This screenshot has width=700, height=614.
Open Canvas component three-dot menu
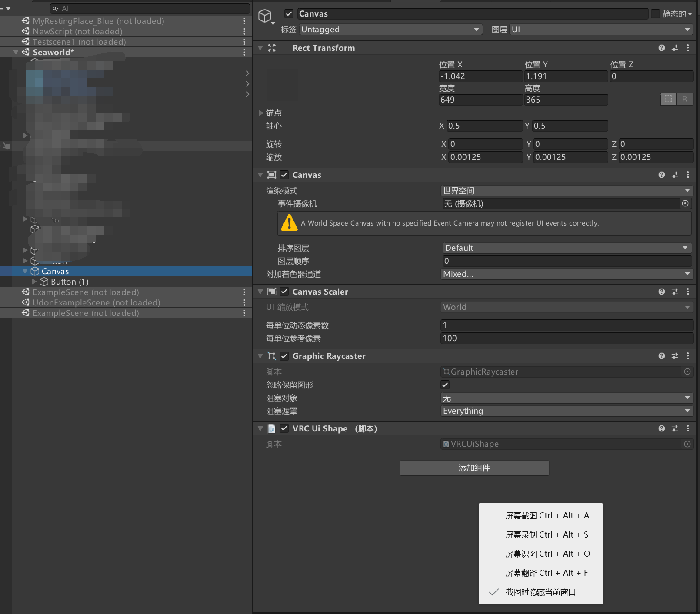click(x=688, y=175)
